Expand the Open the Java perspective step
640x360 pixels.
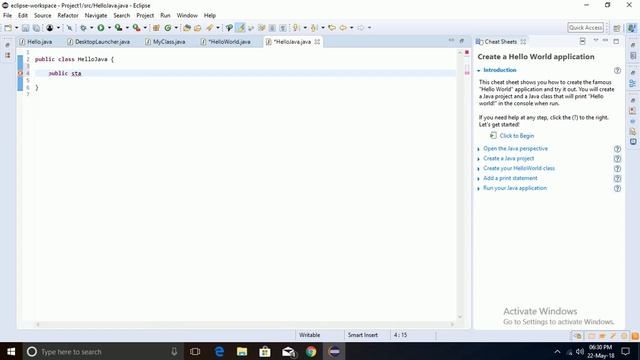click(x=479, y=149)
